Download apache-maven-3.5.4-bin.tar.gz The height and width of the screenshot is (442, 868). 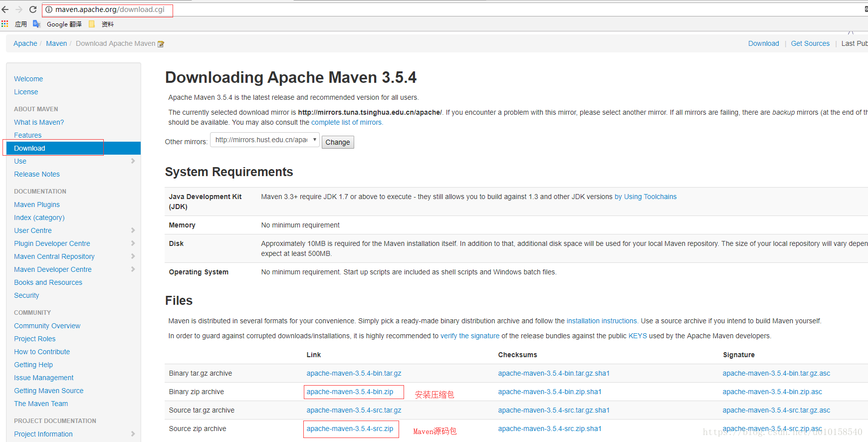[x=354, y=373]
